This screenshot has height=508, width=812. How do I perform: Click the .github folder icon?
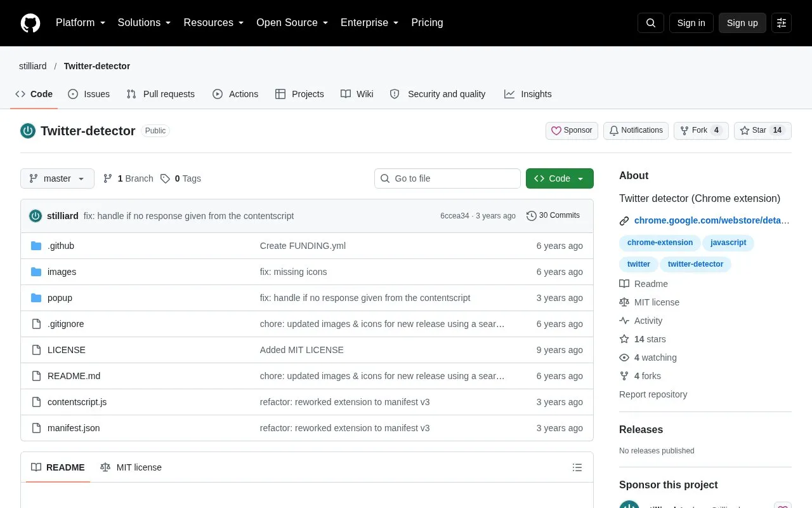coord(36,246)
